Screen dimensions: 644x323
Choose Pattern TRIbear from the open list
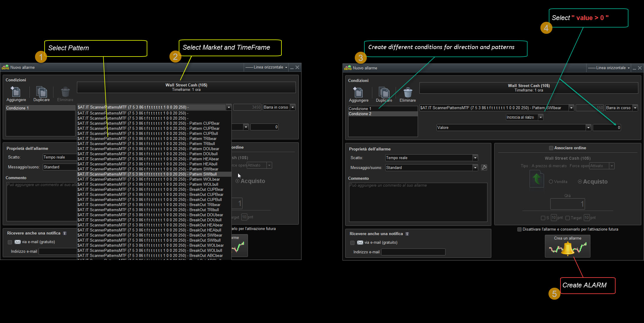click(154, 139)
